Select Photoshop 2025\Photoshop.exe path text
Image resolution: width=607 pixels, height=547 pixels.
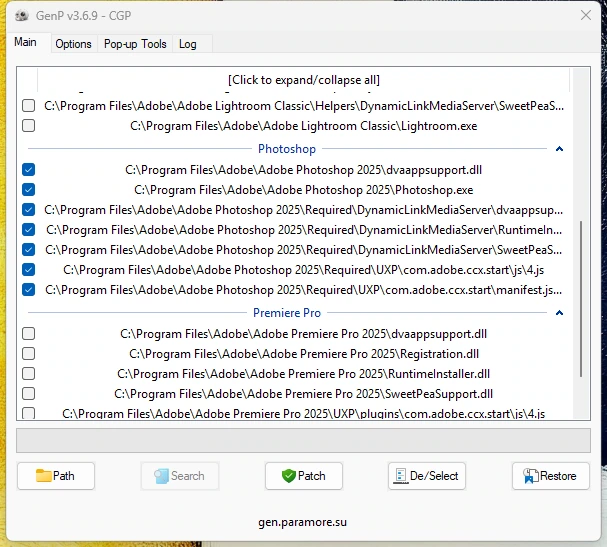(304, 190)
